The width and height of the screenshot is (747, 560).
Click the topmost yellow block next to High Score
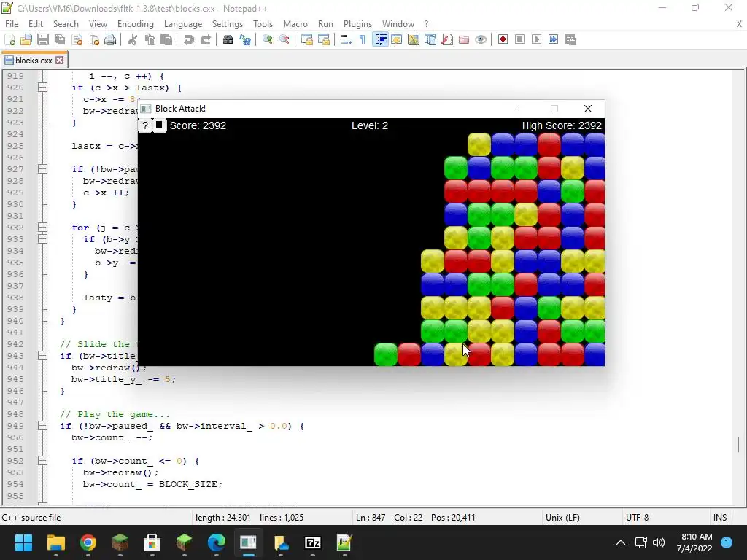coord(479,144)
